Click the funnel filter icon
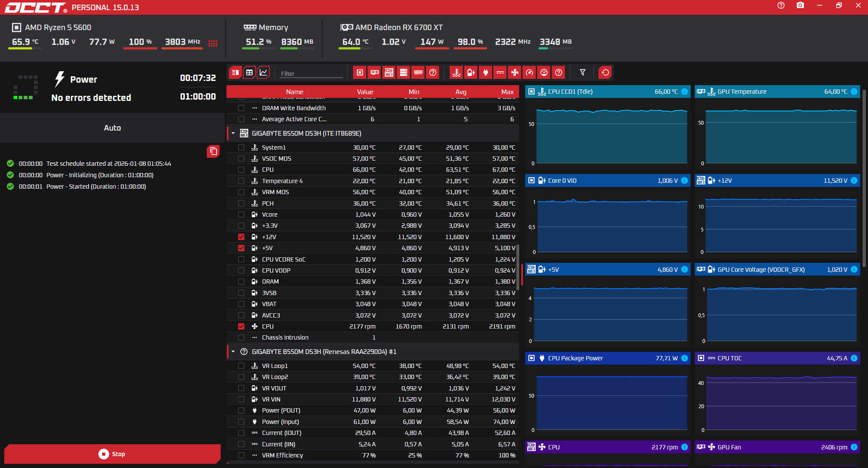This screenshot has height=468, width=868. [x=583, y=72]
